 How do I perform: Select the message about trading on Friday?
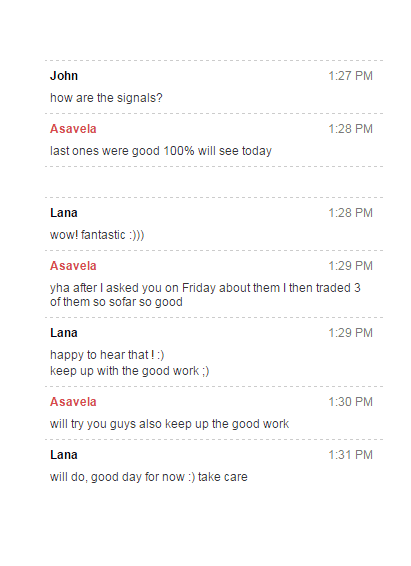click(x=205, y=295)
